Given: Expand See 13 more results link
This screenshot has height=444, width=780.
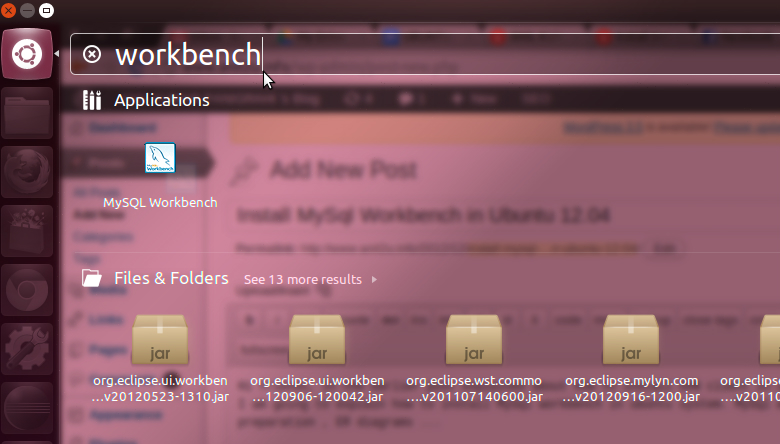Looking at the screenshot, I should (302, 279).
